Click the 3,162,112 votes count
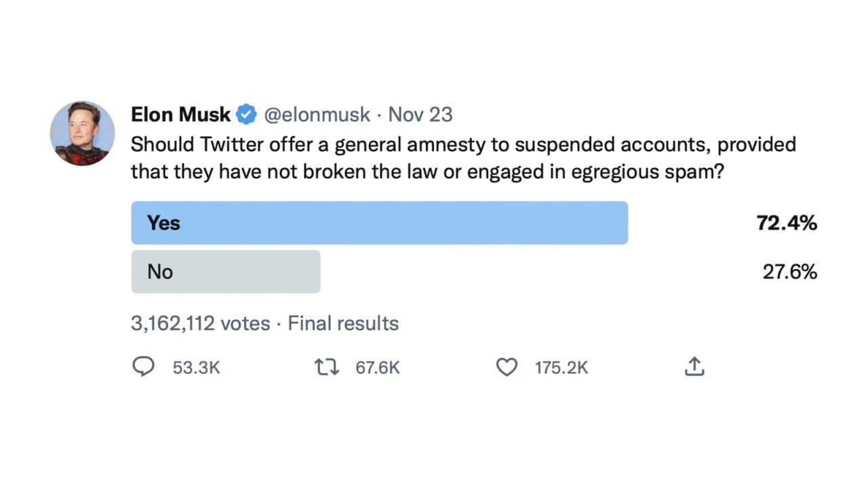Screen dimensions: 868x488 coord(200,323)
